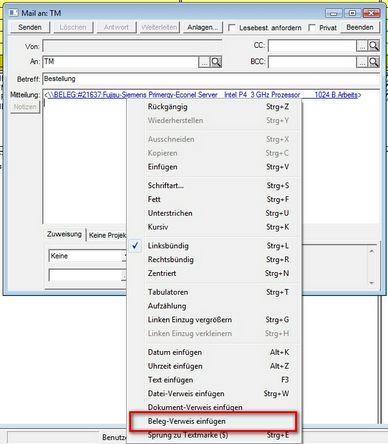Choose Sprung zu Textmarke ($) menu entry
Screen dimensions: 388x444
214,435
